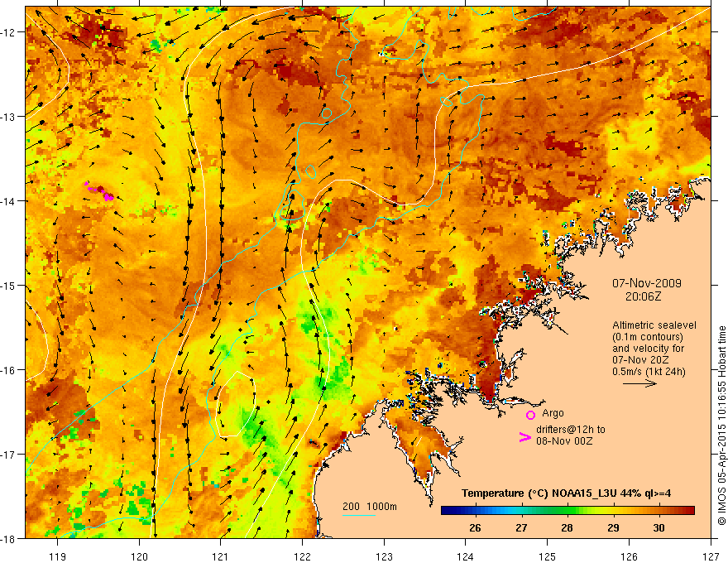Image resolution: width=728 pixels, height=563 pixels.
Task: Click the temperature colorbar at 29 degrees
Action: click(x=613, y=511)
